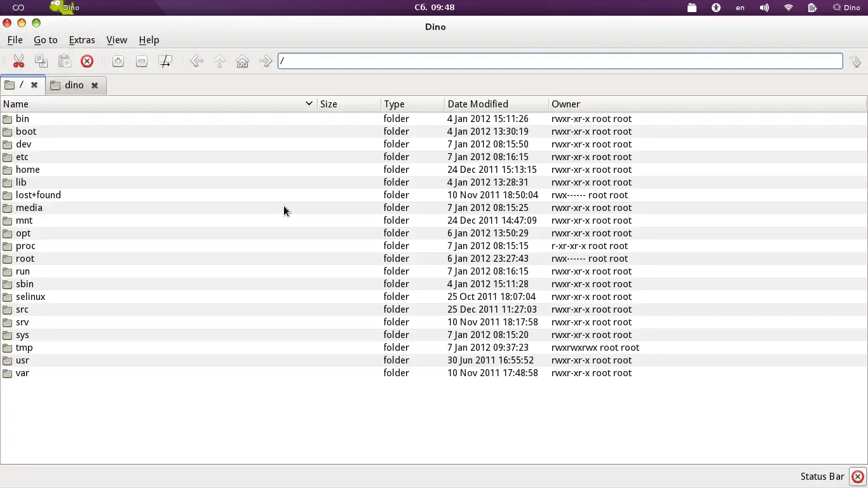Click the Copy icon in the toolbar
868x488 pixels.
point(41,61)
